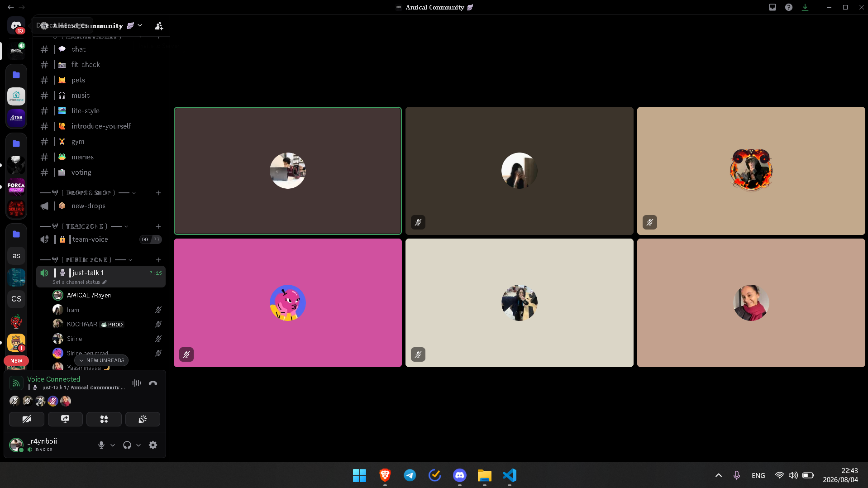The image size is (868, 488).
Task: Collapse the PUBLIC ZONE category
Action: pyautogui.click(x=130, y=260)
